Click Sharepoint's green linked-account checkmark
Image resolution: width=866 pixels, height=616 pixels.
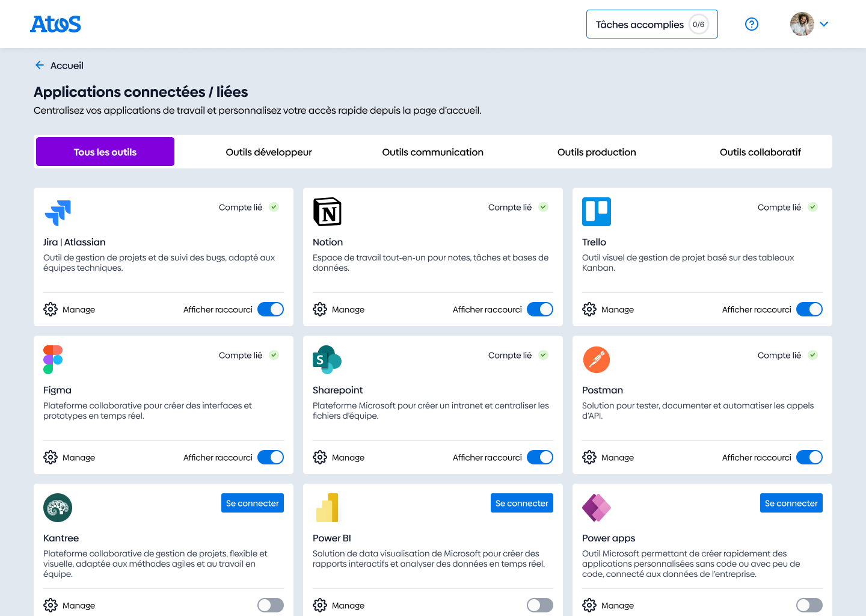[x=544, y=355]
